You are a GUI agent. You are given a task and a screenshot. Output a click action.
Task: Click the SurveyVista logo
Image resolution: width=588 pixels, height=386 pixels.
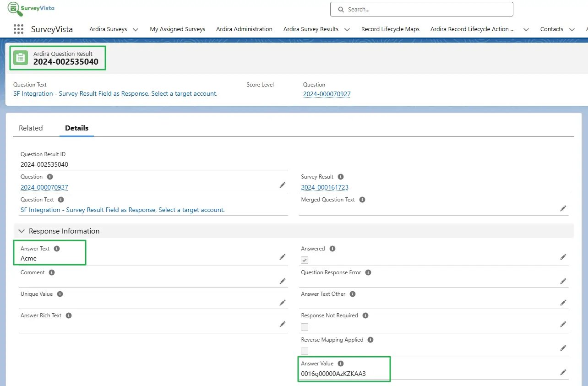tap(31, 9)
